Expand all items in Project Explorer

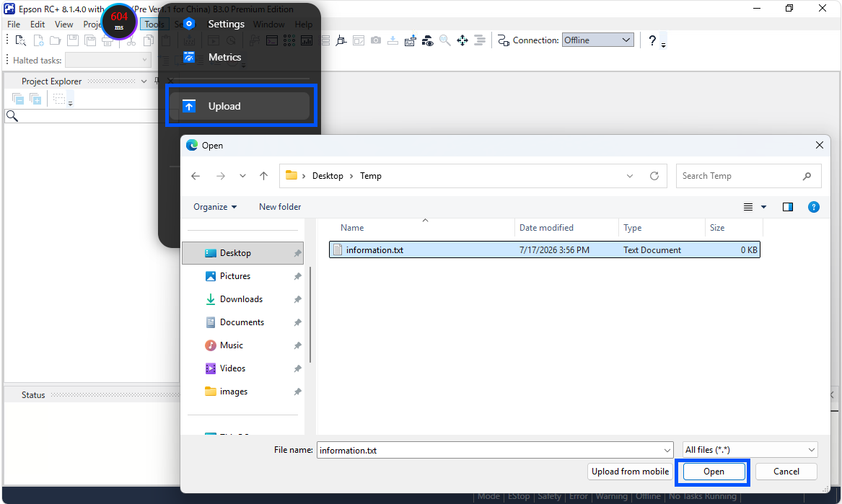click(x=35, y=100)
